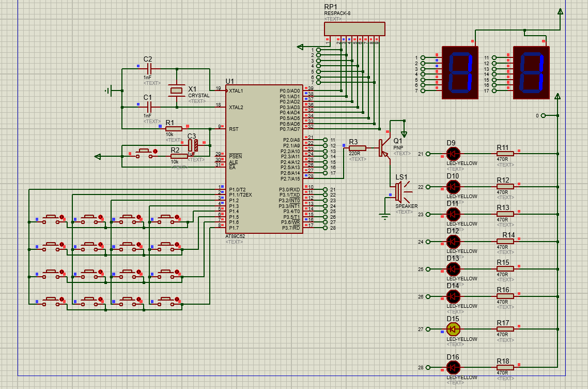This screenshot has height=389, width=588.
Task: Select the 220R resistor R3
Action: (357, 148)
